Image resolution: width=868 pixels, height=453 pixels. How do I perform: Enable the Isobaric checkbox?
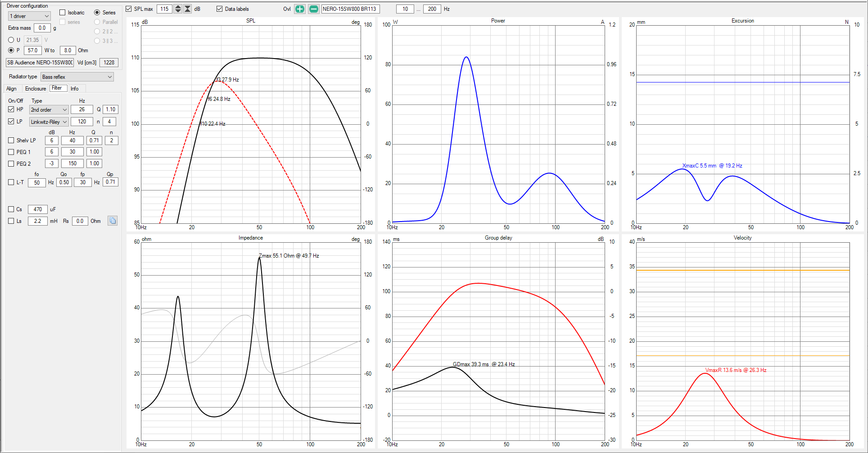click(63, 13)
